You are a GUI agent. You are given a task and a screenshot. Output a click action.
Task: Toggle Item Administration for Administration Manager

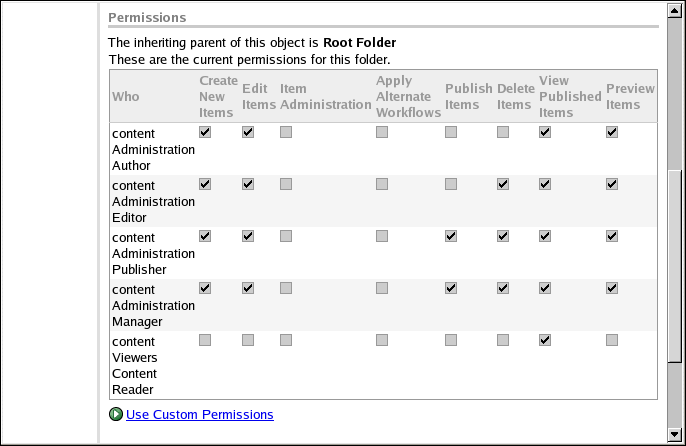coord(286,288)
